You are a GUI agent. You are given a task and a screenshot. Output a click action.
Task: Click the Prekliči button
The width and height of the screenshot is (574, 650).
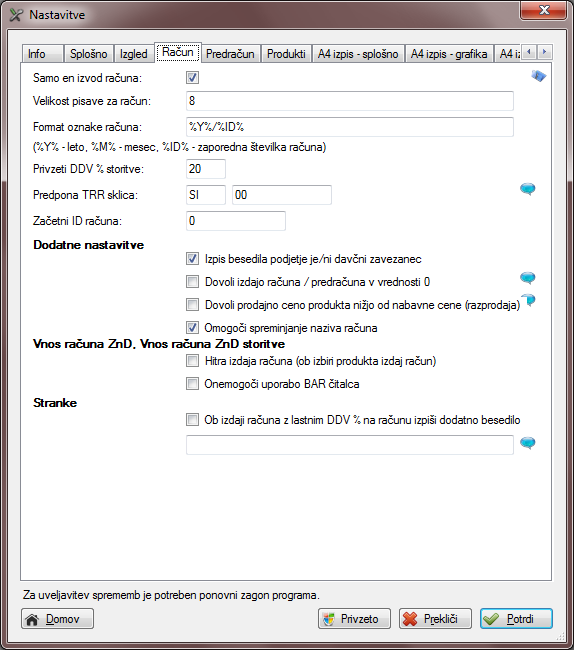[435, 618]
